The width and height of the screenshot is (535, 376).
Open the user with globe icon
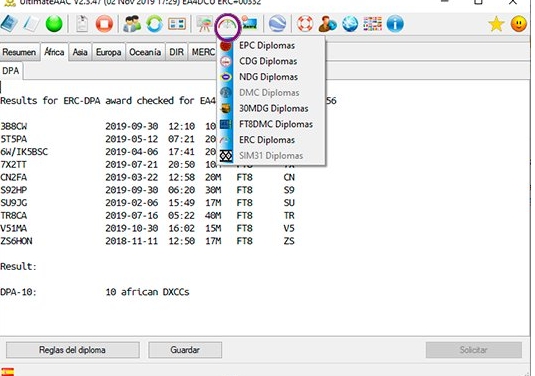[327, 24]
